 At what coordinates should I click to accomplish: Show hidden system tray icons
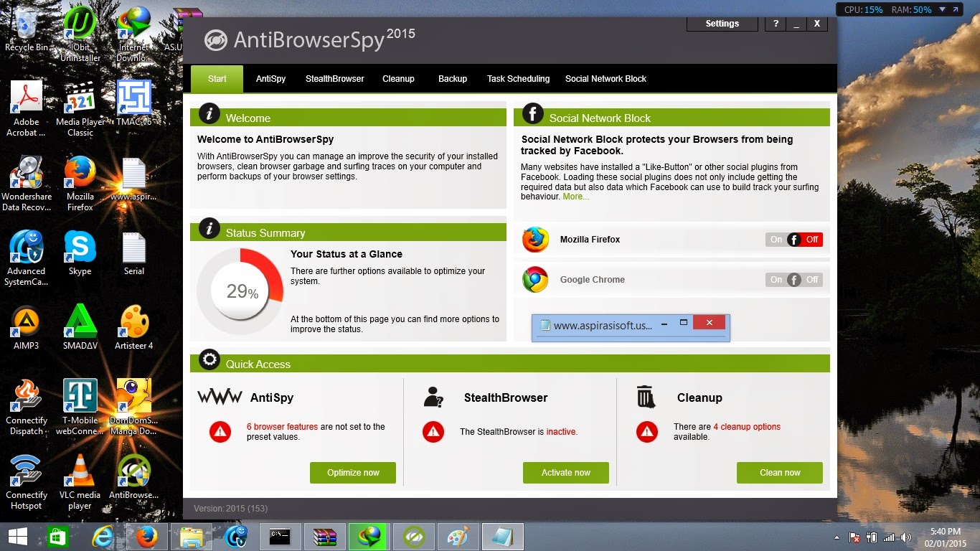836,537
